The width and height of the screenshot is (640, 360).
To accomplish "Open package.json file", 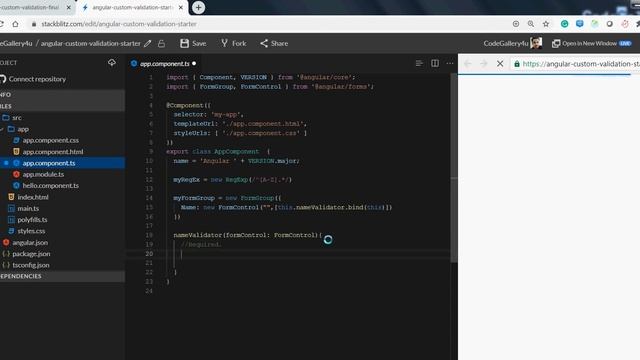I will (31, 254).
